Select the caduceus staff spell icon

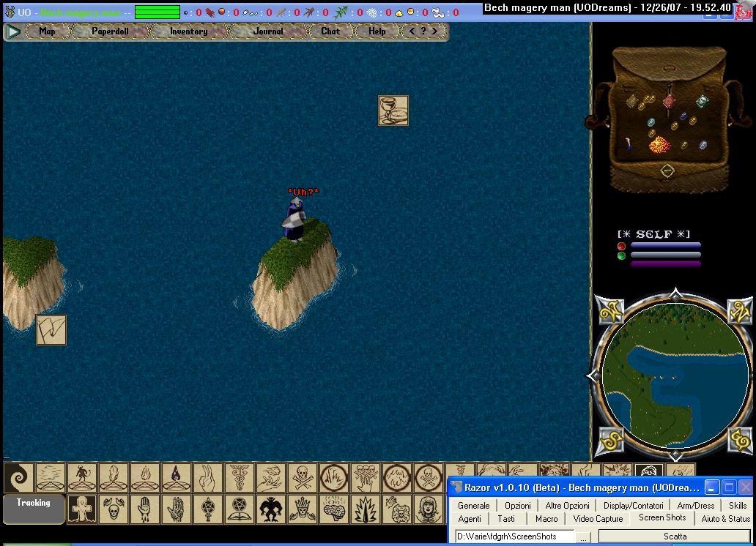click(x=239, y=478)
